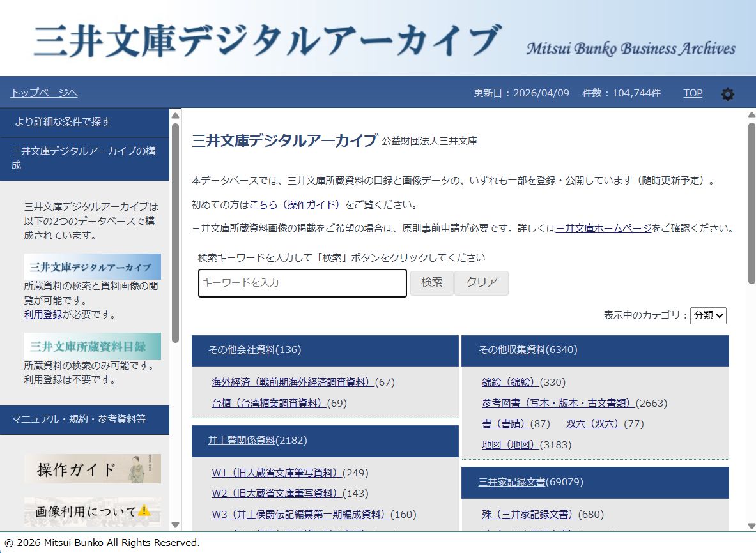Open the 三井文庫デジタルアーカイブ banner in sidebar

(x=93, y=266)
